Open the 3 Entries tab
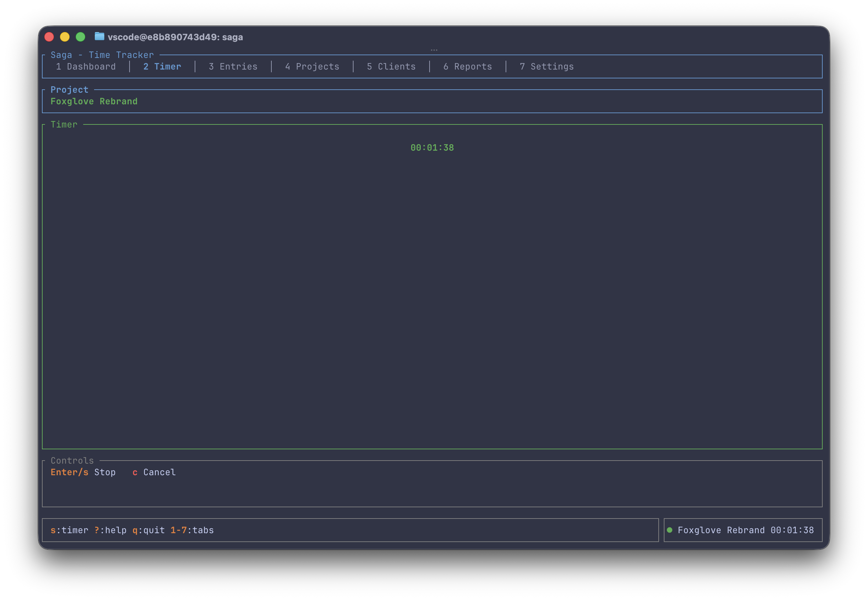This screenshot has width=868, height=600. (233, 66)
